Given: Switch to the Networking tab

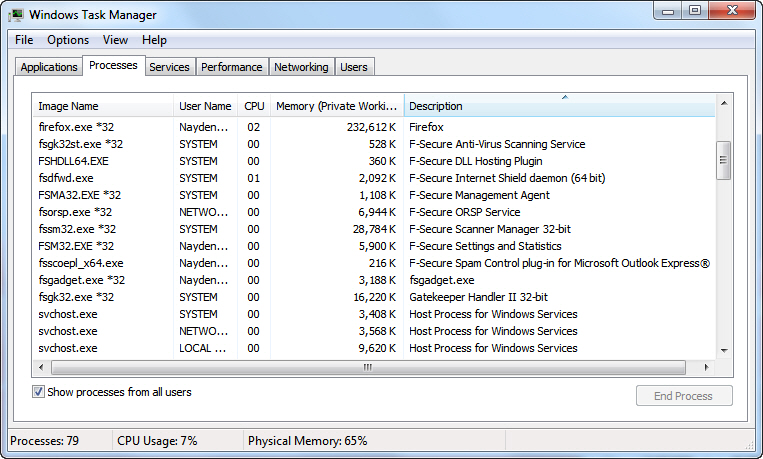Looking at the screenshot, I should point(301,67).
